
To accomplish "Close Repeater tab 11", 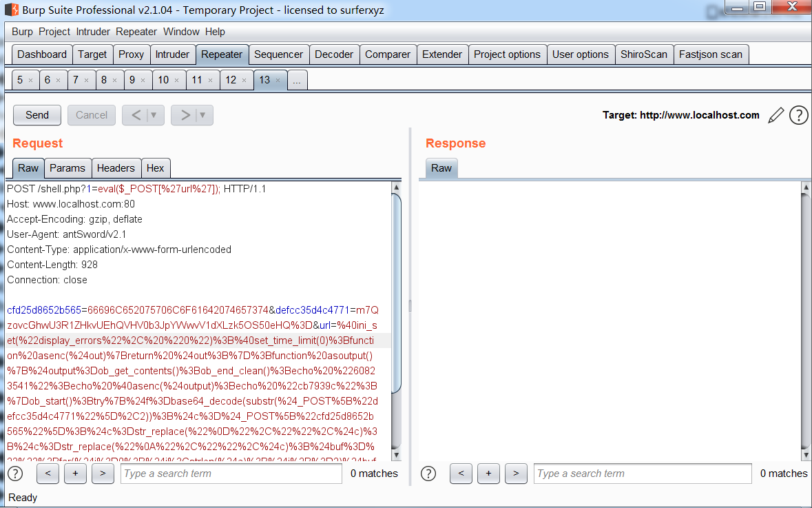I will [210, 81].
